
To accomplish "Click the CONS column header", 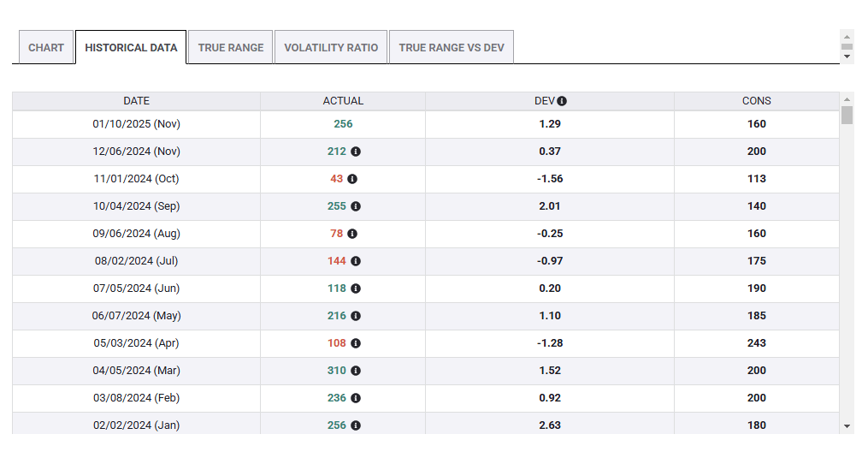I will coord(756,101).
